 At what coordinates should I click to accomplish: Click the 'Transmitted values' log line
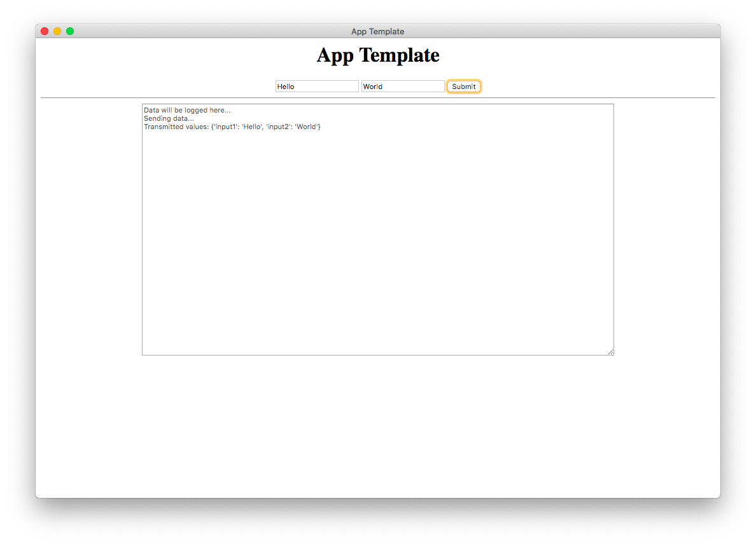[x=232, y=127]
